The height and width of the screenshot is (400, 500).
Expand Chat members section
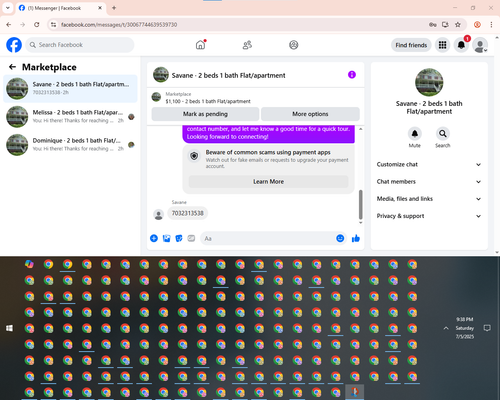coord(429,182)
